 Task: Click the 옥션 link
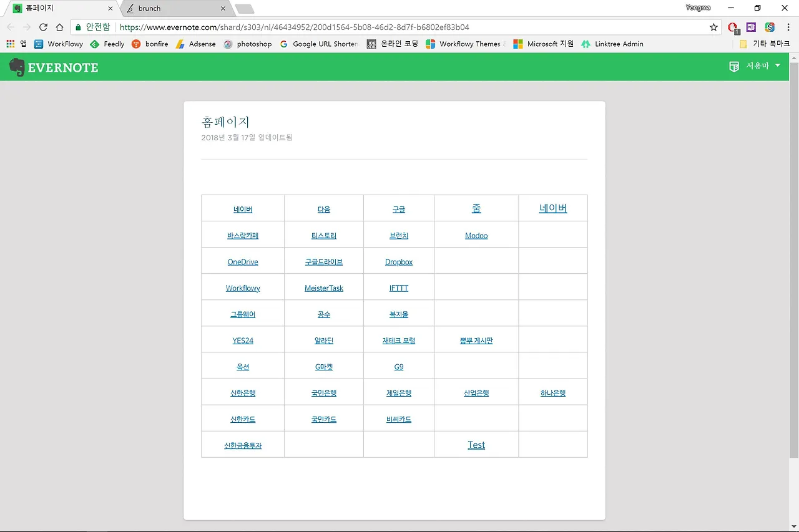pyautogui.click(x=243, y=367)
